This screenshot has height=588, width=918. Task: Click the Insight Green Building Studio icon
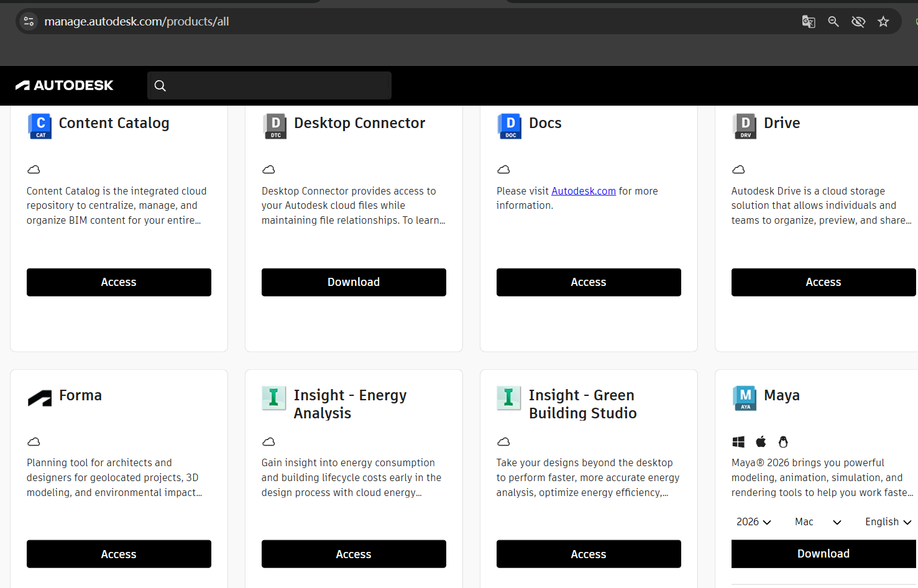tap(508, 398)
